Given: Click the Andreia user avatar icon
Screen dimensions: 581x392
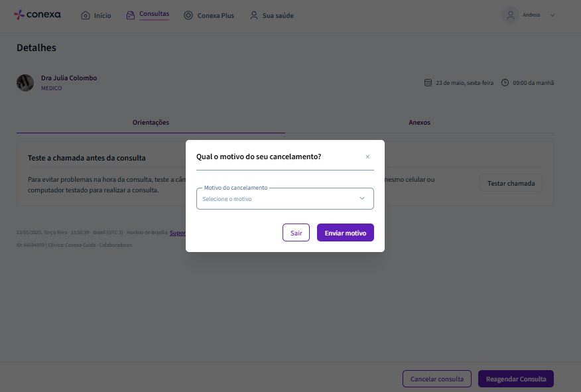Looking at the screenshot, I should click(510, 15).
